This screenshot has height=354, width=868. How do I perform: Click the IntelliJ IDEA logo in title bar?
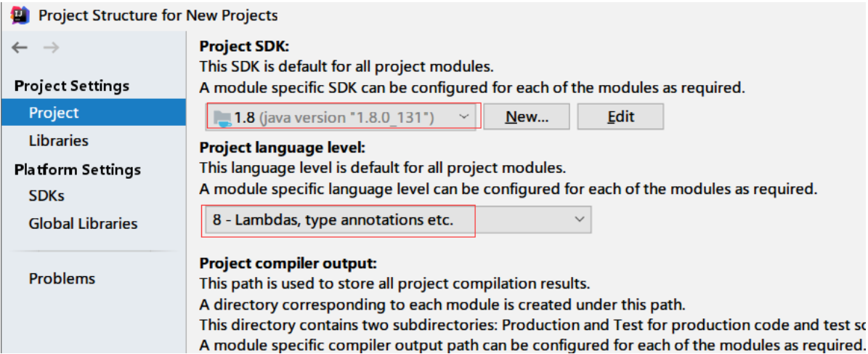20,15
